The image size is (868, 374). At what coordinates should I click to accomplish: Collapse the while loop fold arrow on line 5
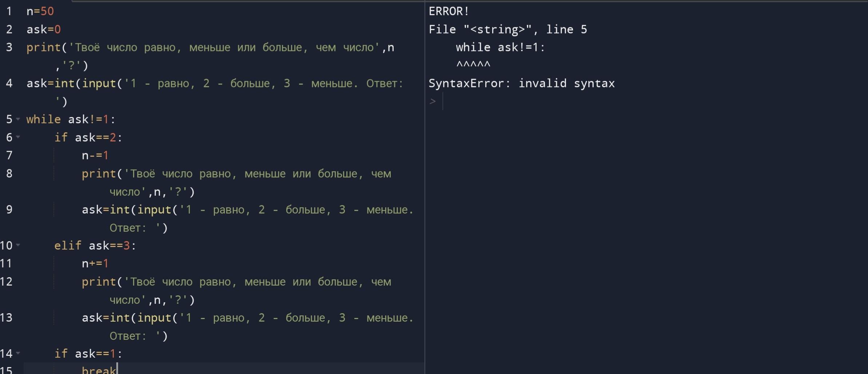click(x=18, y=119)
